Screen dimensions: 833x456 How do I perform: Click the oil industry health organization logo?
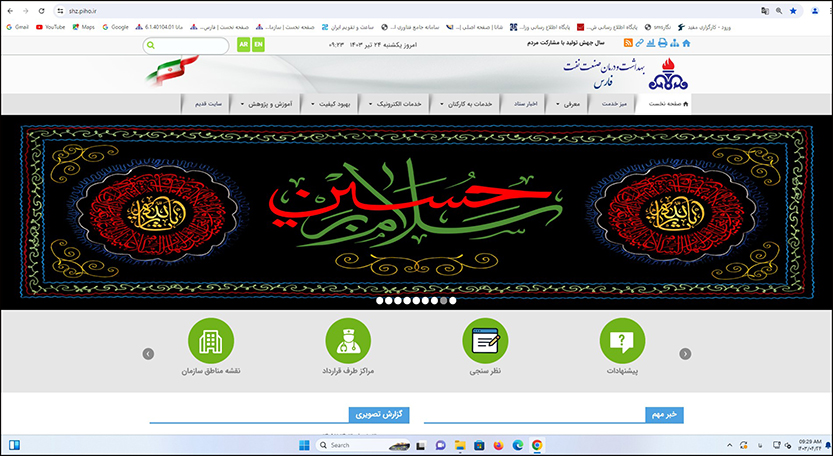(667, 74)
